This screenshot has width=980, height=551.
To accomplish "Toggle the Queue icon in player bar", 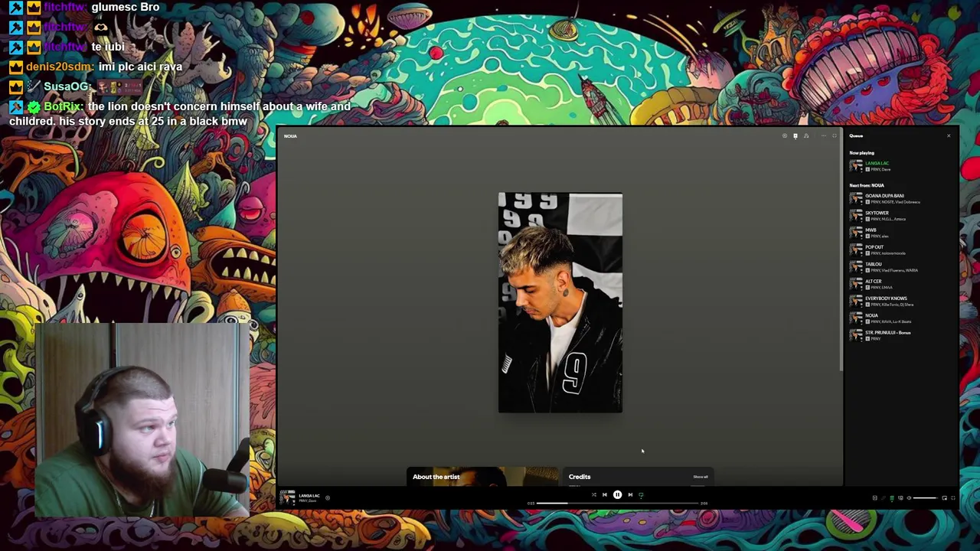I will [x=892, y=498].
